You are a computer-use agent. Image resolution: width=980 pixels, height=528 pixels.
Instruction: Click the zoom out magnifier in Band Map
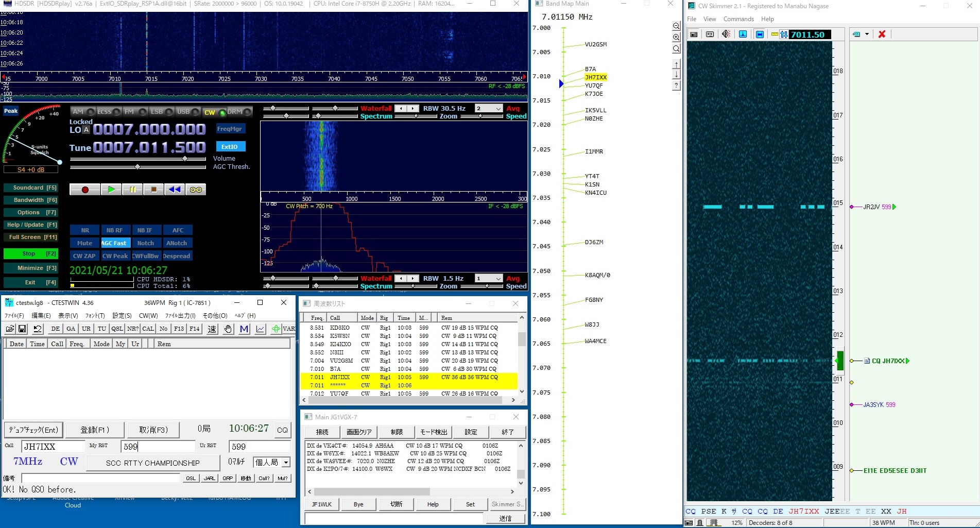(x=677, y=26)
